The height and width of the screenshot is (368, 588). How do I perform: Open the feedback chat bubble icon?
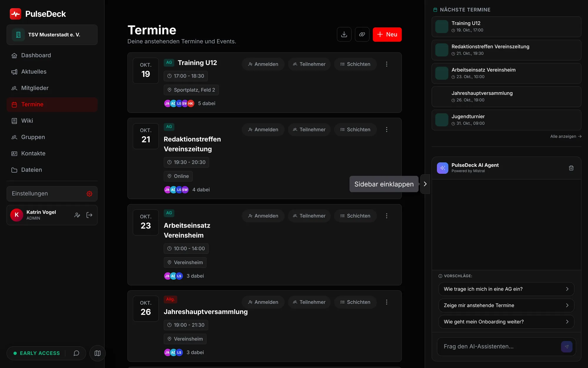coord(76,353)
